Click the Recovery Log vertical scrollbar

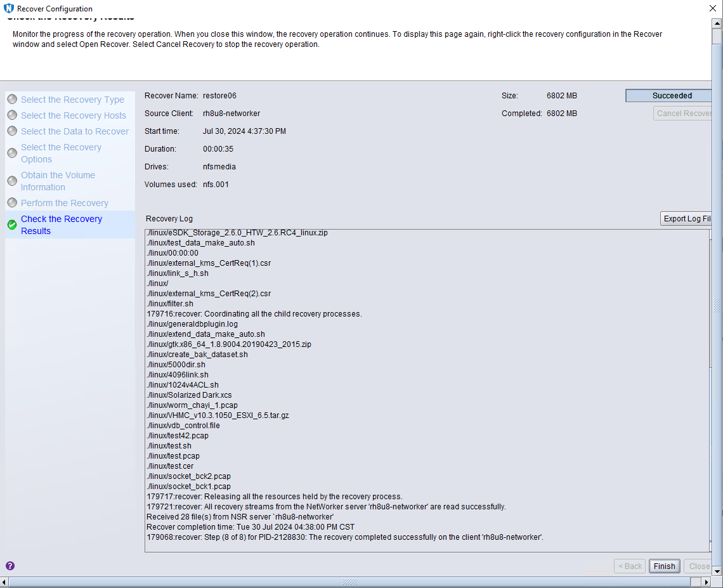(x=710, y=390)
